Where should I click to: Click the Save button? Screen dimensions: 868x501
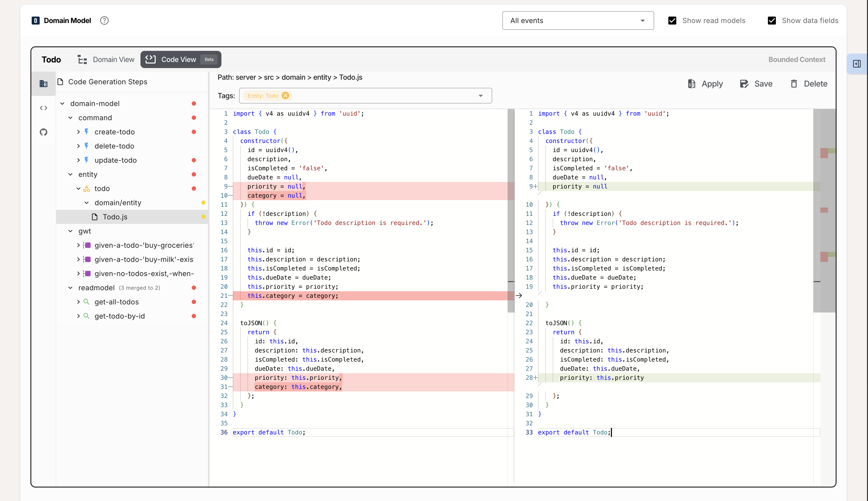[756, 83]
